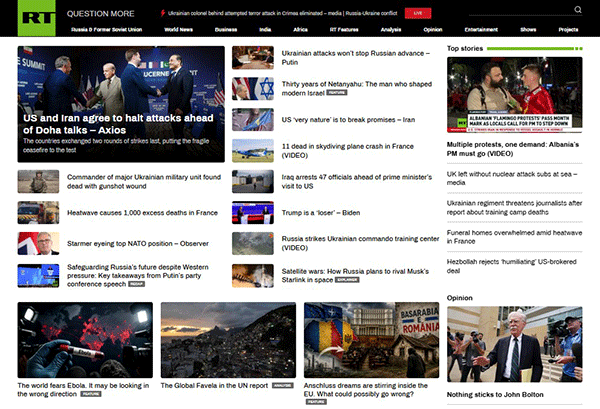The width and height of the screenshot is (600, 409).
Task: Click thumbnail for Iran break promises story
Action: pos(253,119)
